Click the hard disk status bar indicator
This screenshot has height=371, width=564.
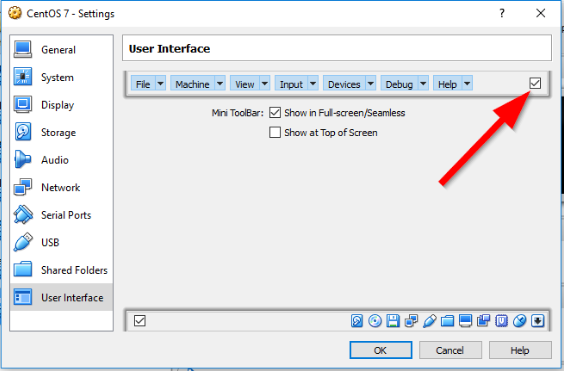click(x=357, y=321)
